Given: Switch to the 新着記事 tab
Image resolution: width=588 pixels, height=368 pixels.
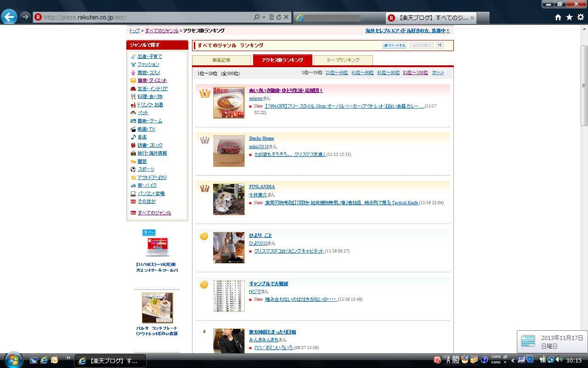Looking at the screenshot, I should (221, 60).
